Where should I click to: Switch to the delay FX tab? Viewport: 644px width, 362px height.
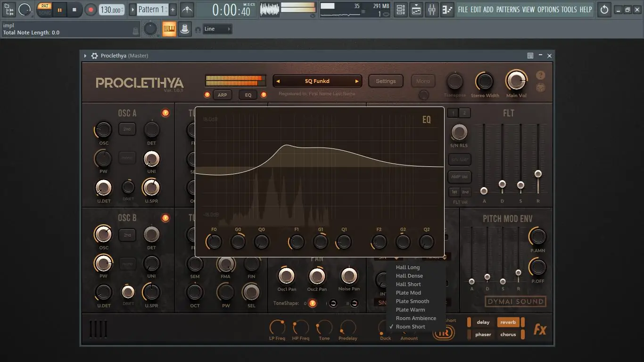tap(483, 322)
